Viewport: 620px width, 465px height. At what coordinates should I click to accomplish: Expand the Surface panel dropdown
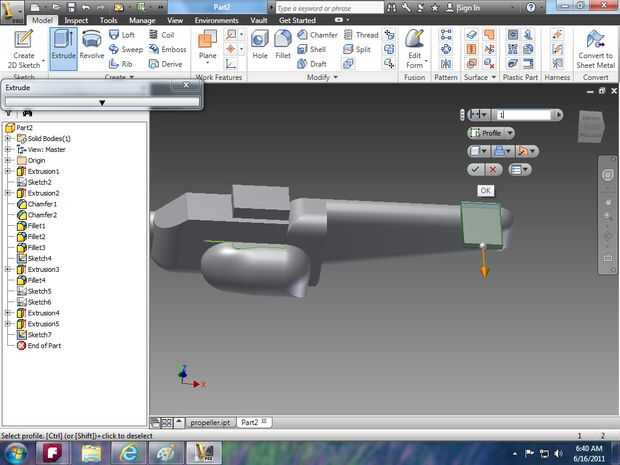(494, 77)
